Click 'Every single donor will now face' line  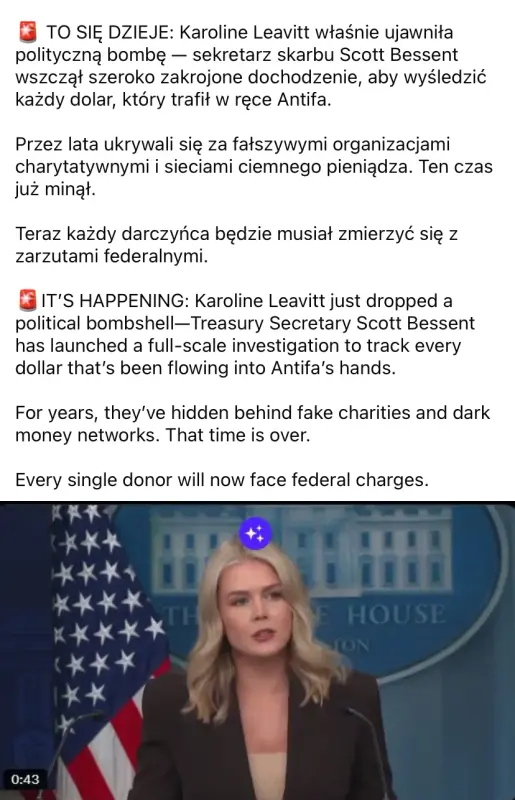click(222, 480)
